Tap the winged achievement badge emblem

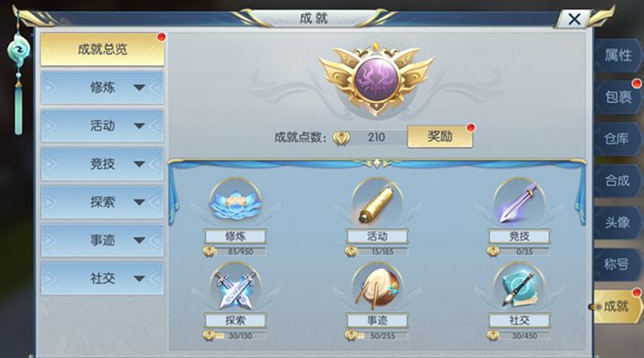[377, 78]
